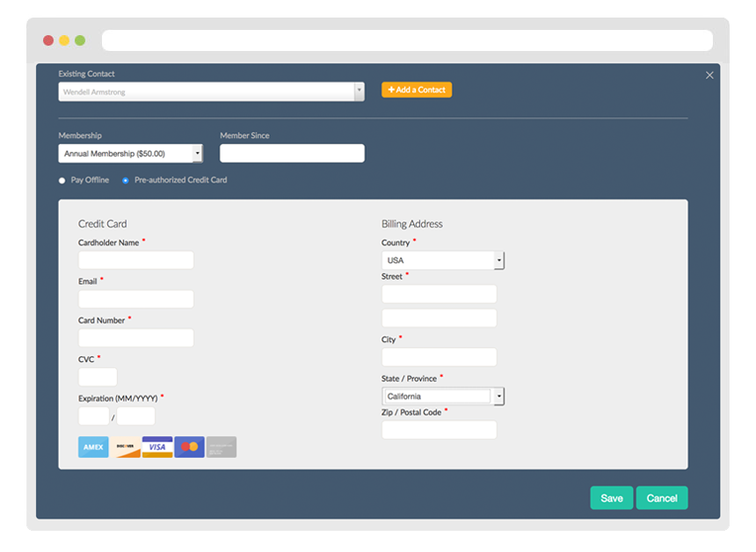Click the Member Since date field
756x552 pixels.
pos(292,153)
